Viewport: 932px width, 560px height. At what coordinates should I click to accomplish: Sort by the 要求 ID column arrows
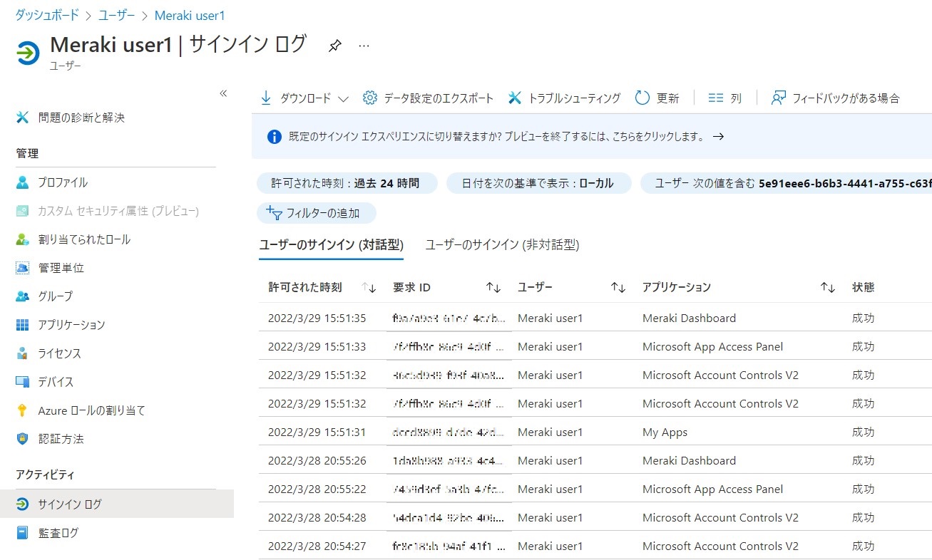(493, 288)
